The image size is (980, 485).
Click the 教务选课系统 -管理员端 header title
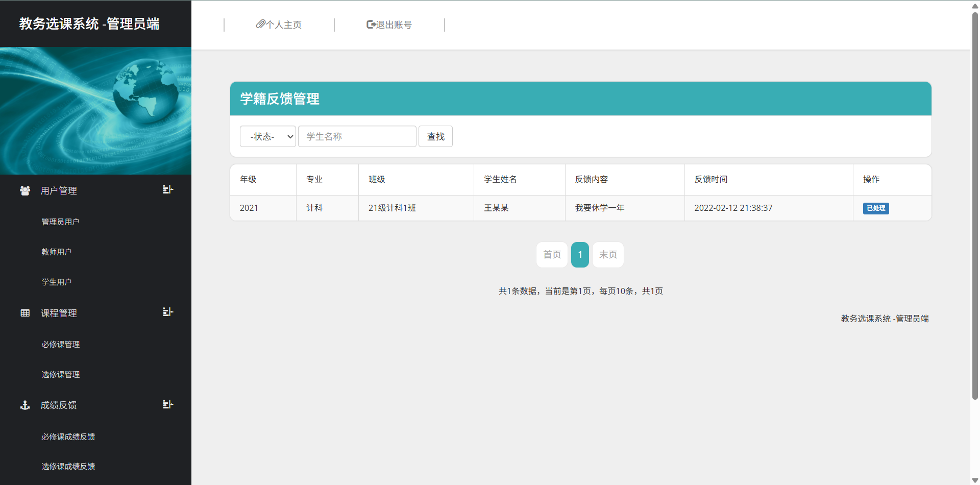89,23
